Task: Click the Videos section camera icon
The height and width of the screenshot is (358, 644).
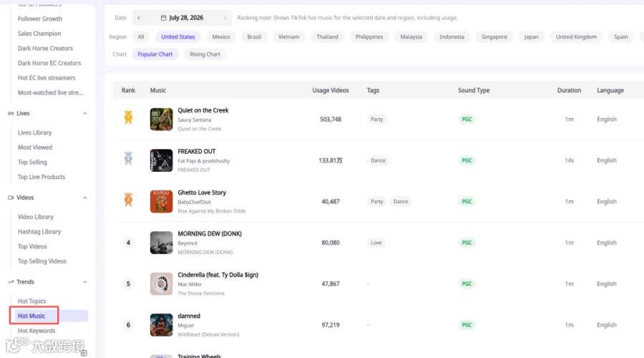Action: click(x=11, y=198)
